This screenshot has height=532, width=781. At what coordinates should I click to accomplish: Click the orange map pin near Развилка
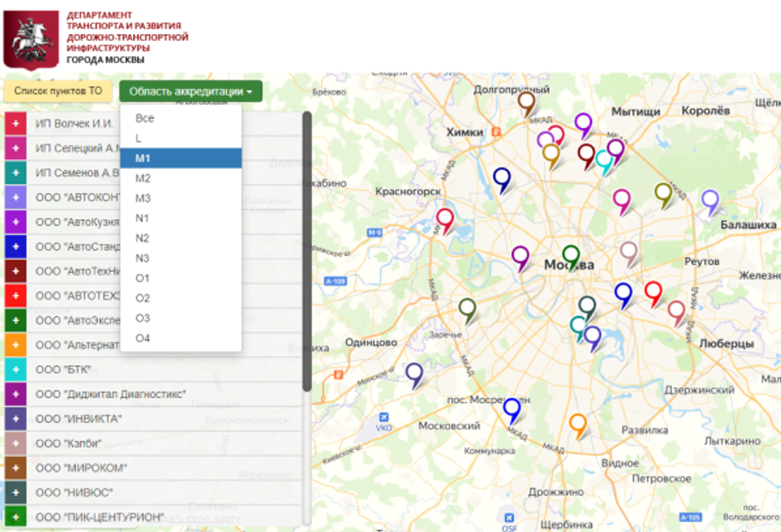[x=578, y=425]
